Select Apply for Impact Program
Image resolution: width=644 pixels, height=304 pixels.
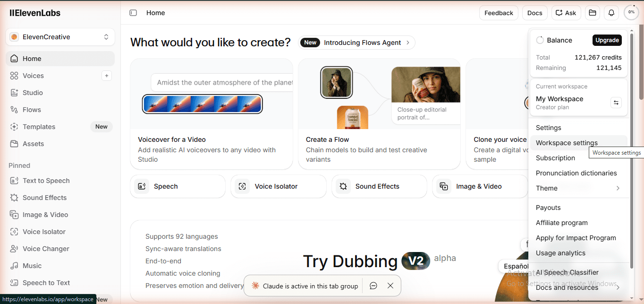pyautogui.click(x=579, y=238)
